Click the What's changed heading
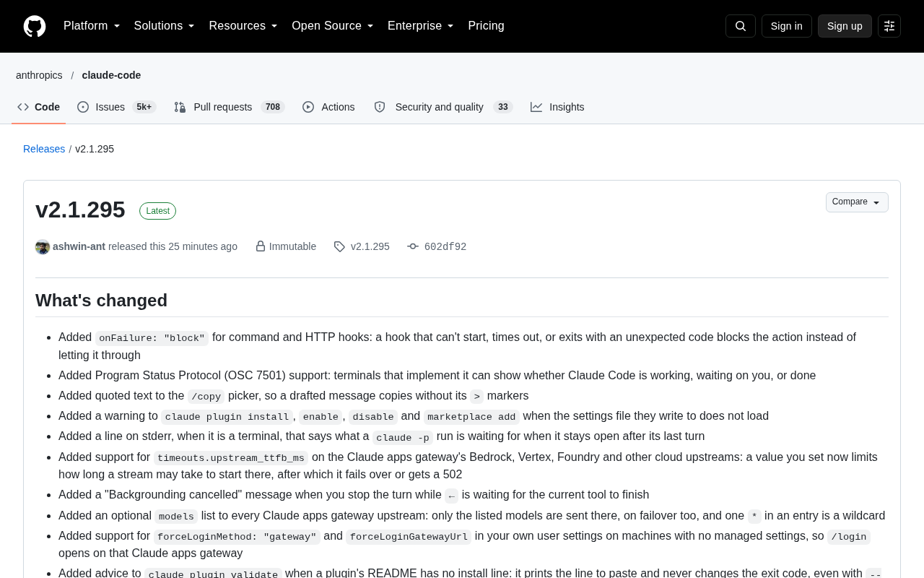Screen dimensions: 924x578 [101, 301]
